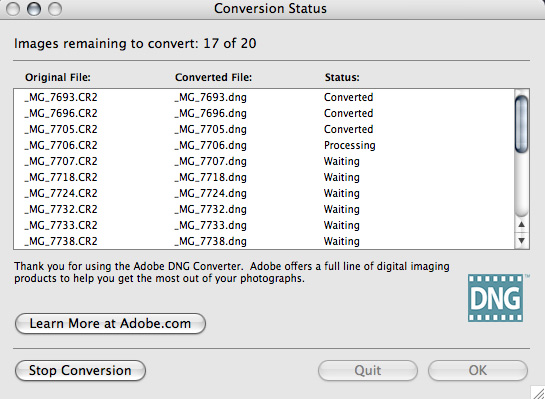Select original file _MG_7696.CR2
This screenshot has width=545, height=399.
(61, 113)
